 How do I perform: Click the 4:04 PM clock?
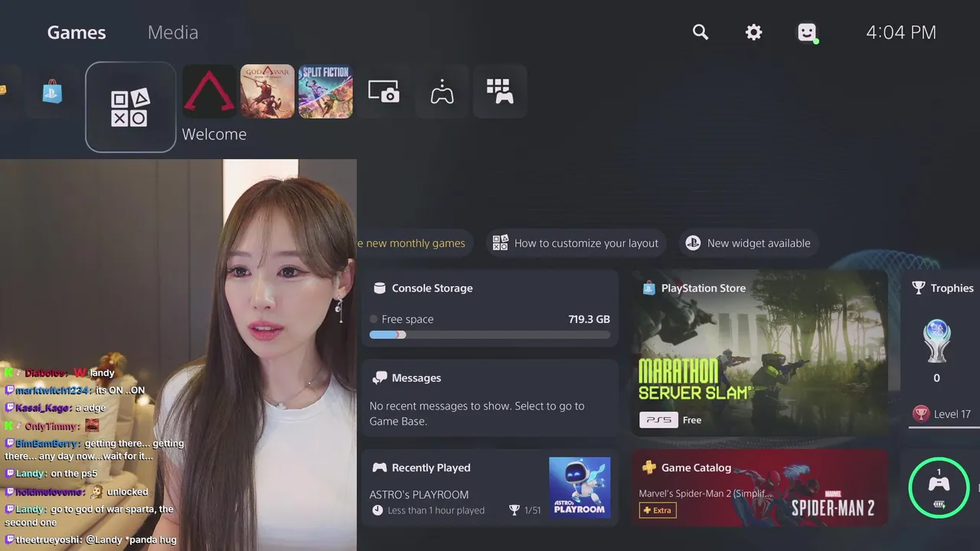[x=901, y=32]
